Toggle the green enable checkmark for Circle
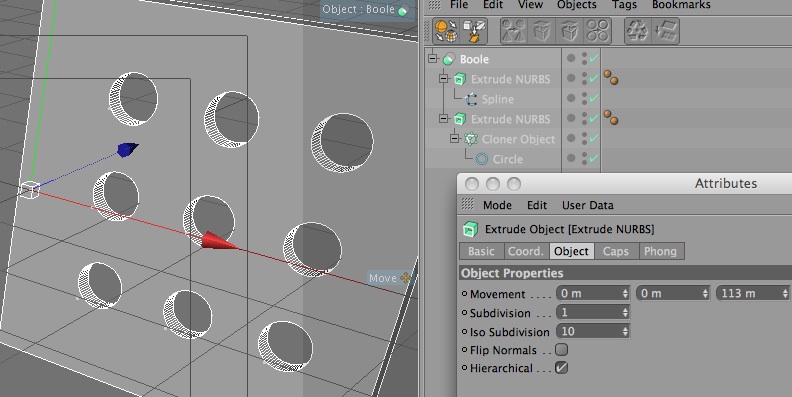792x397 pixels. [x=594, y=158]
